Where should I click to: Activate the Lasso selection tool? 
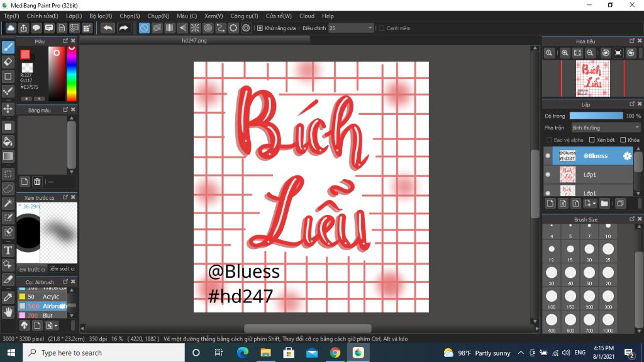click(x=8, y=189)
